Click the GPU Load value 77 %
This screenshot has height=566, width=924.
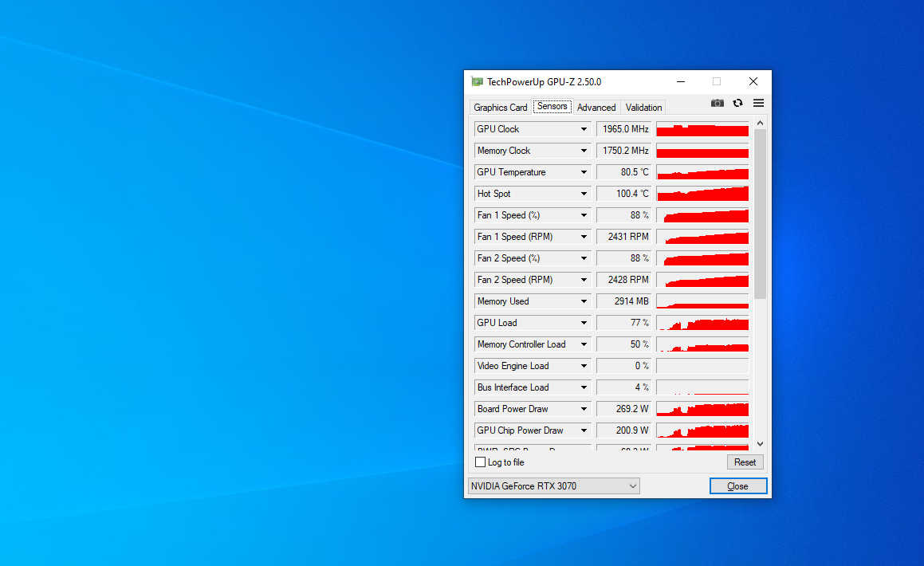tap(624, 323)
